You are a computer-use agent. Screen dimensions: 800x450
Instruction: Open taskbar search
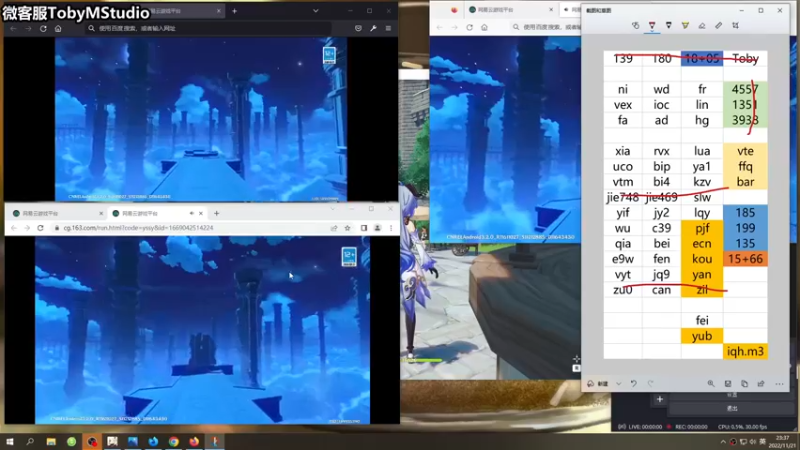click(30, 441)
